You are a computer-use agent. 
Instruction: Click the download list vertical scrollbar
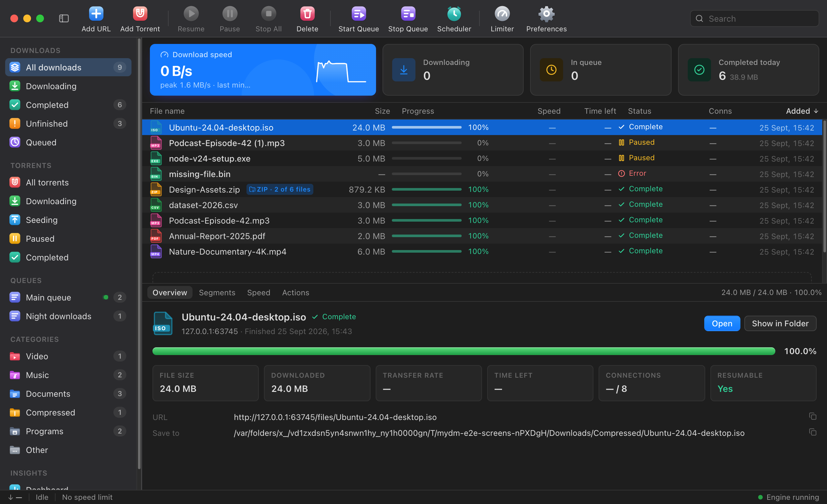[824, 186]
